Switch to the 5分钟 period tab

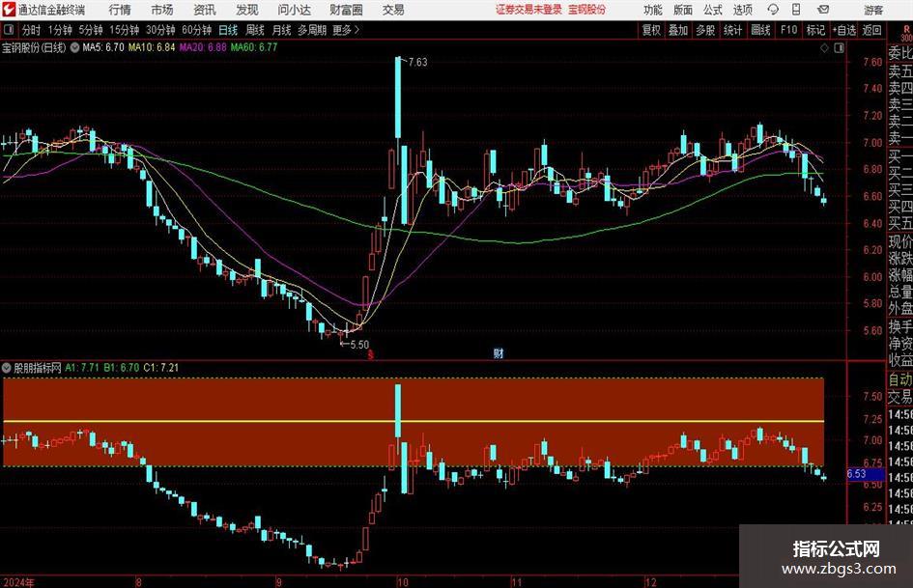91,30
